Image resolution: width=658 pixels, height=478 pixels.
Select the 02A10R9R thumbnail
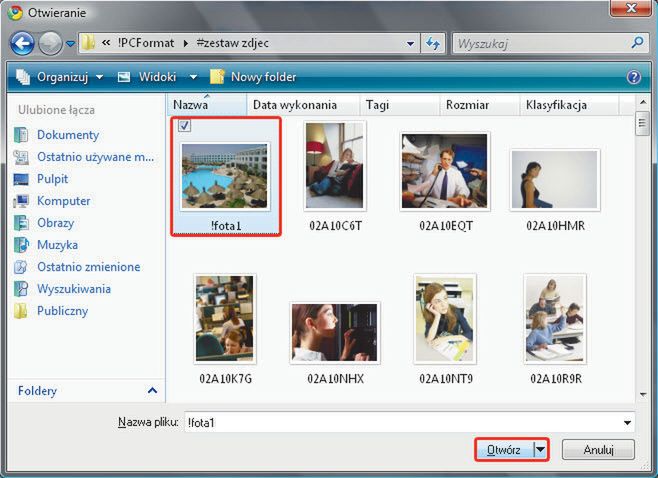point(555,319)
